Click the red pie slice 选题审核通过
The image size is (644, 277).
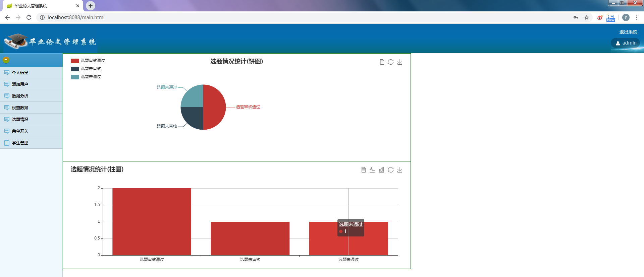pyautogui.click(x=215, y=107)
